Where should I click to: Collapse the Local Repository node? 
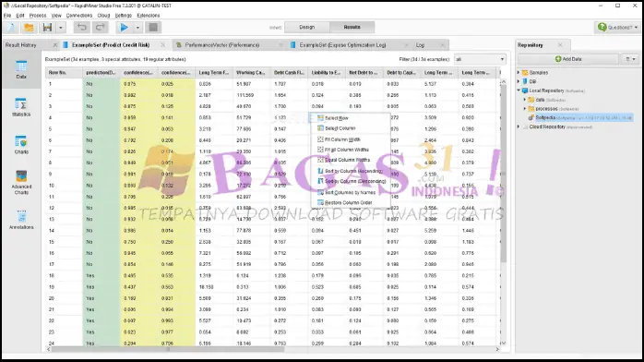[x=519, y=90]
